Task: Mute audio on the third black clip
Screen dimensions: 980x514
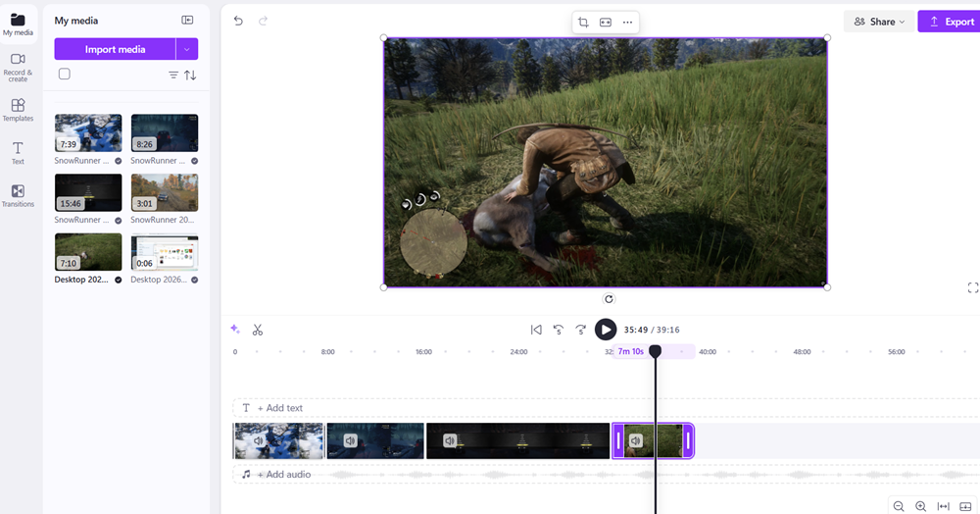Action: click(450, 440)
